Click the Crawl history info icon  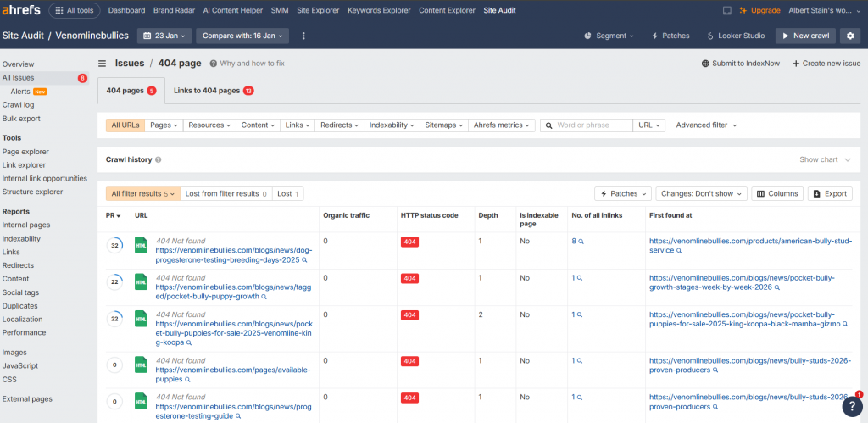point(158,159)
